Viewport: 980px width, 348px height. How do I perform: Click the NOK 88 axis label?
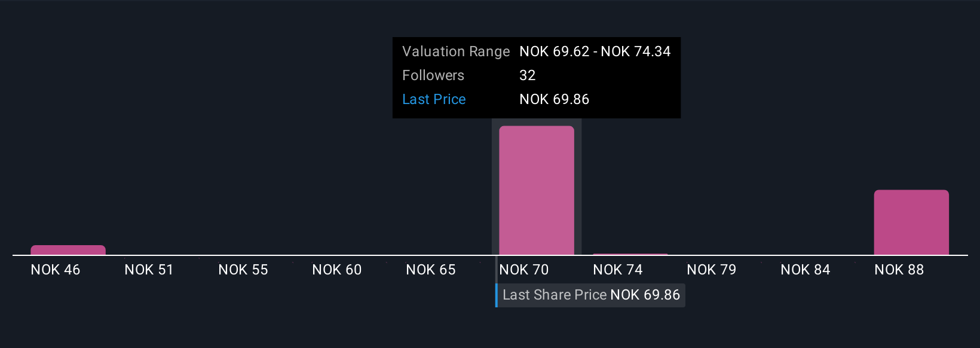(x=899, y=270)
